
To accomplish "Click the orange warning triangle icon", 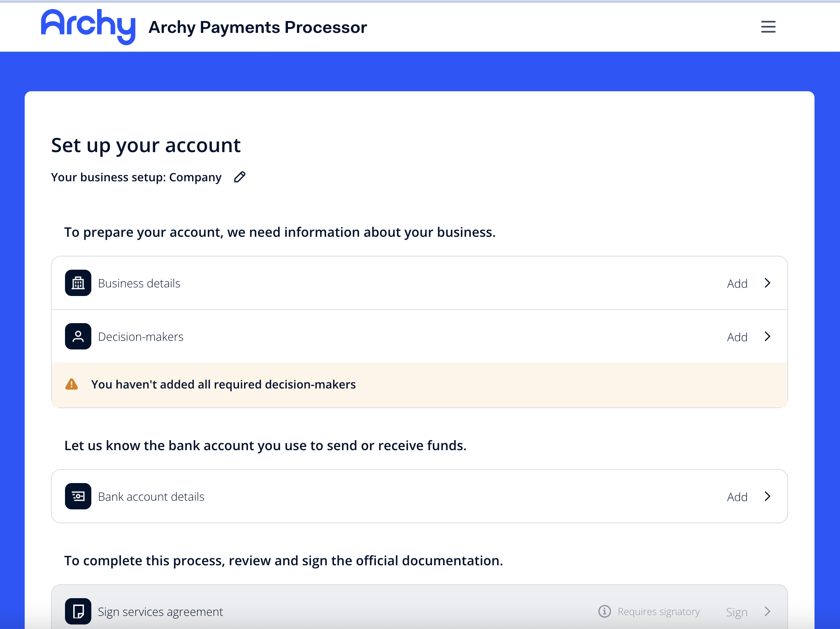I will click(72, 384).
